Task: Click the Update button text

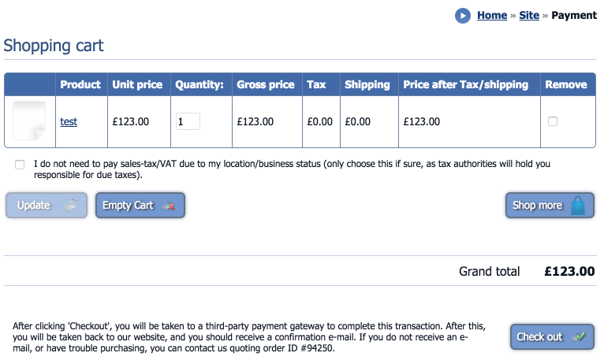Action: (x=34, y=205)
